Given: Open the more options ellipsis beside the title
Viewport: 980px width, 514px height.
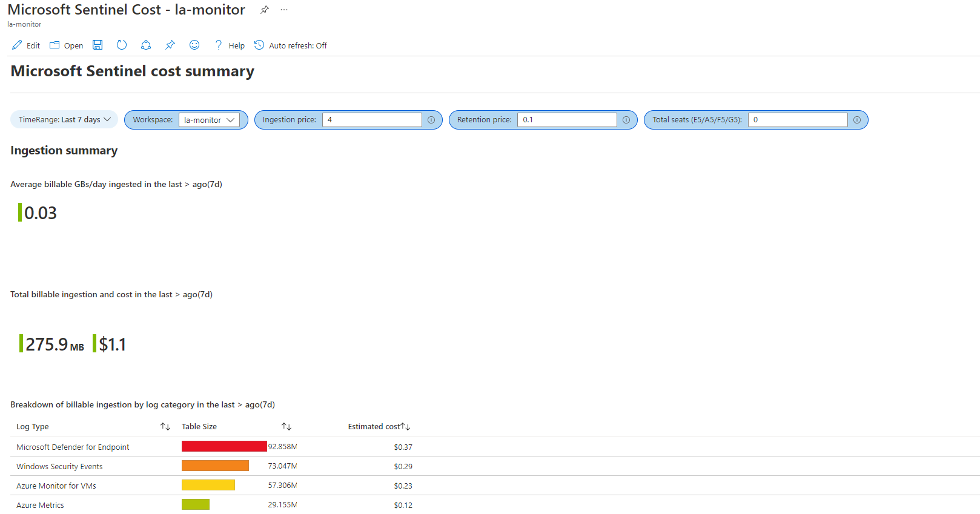Looking at the screenshot, I should (x=284, y=10).
